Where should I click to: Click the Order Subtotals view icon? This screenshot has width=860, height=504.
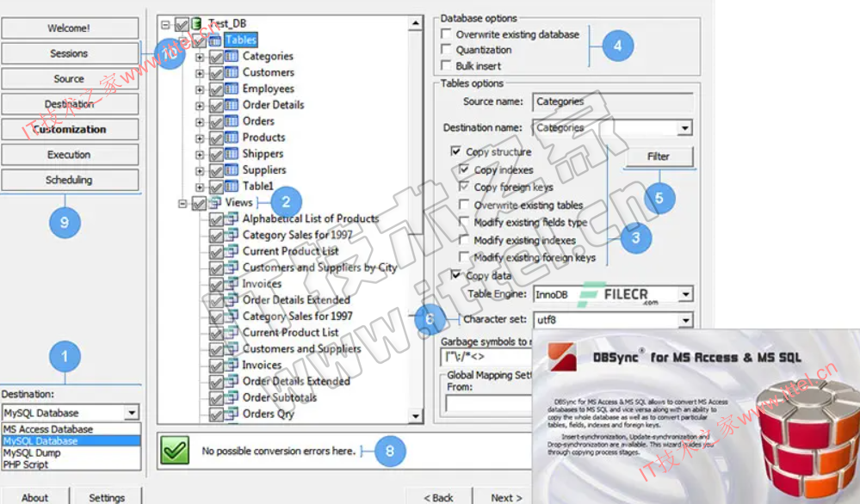click(x=232, y=398)
